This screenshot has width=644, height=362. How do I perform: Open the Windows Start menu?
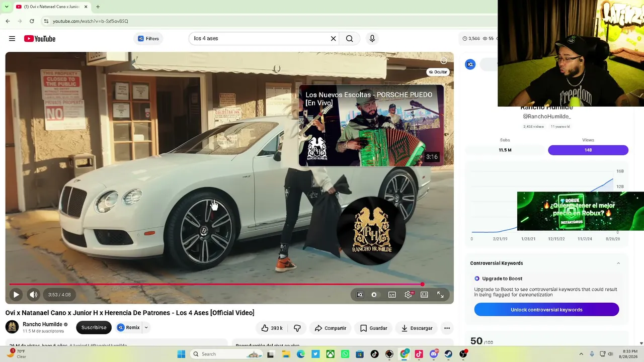coord(181,354)
